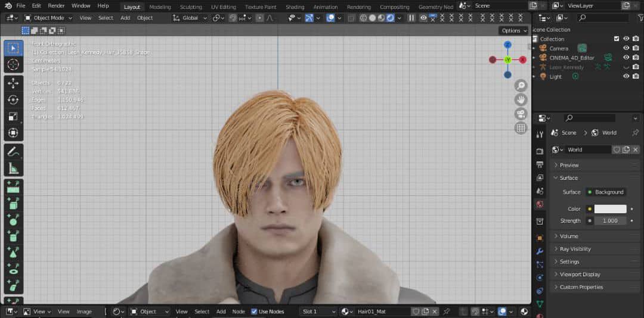The image size is (644, 318).
Task: Expand the Viewport Display panel
Action: pyautogui.click(x=595, y=275)
